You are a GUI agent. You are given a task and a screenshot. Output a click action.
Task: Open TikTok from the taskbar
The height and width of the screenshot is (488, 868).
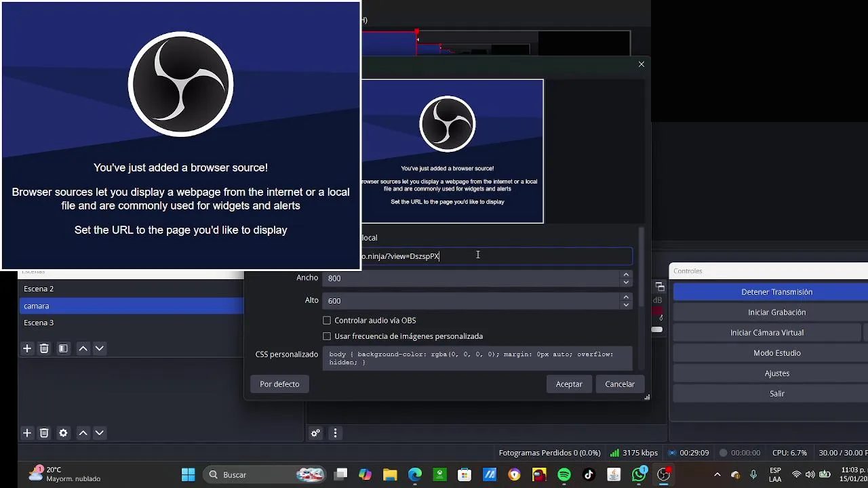(x=589, y=475)
